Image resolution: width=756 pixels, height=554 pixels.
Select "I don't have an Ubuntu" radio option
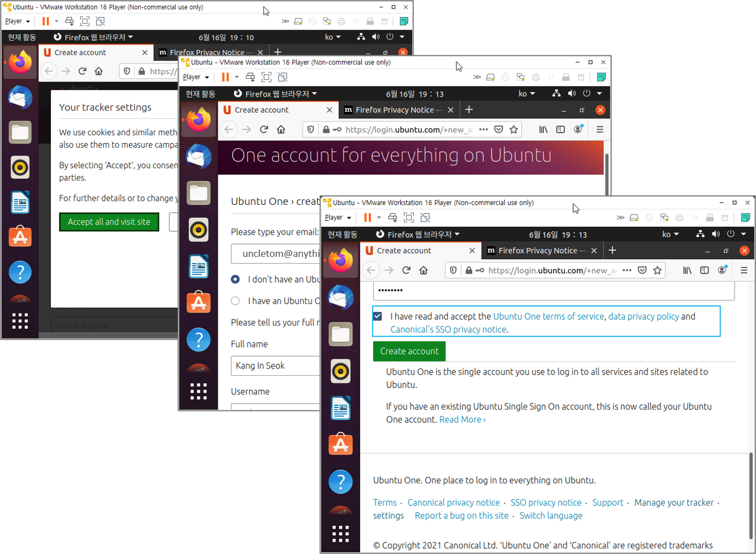tap(235, 279)
